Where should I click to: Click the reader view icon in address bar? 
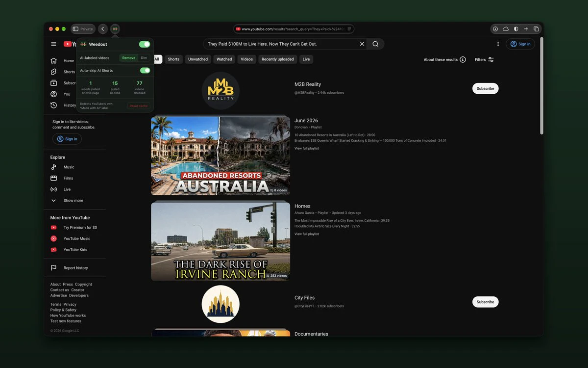(349, 29)
